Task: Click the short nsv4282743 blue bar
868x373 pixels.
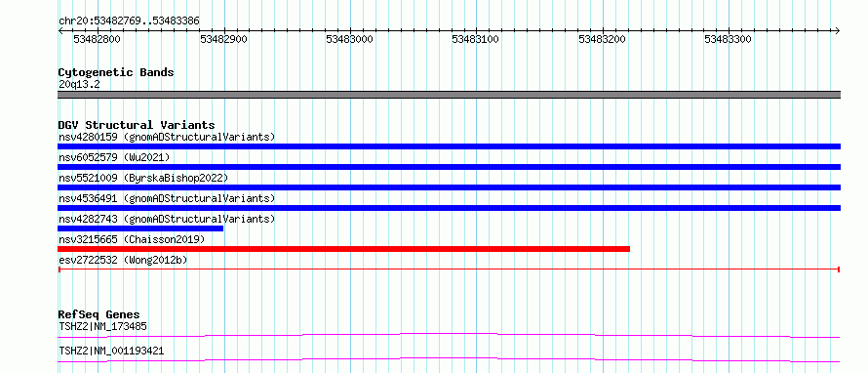Action: 140,228
